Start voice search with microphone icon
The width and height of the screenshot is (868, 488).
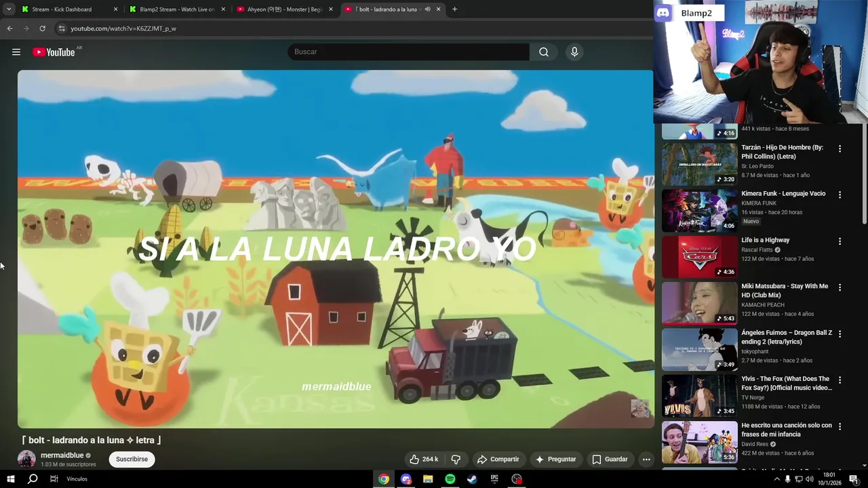pyautogui.click(x=574, y=52)
